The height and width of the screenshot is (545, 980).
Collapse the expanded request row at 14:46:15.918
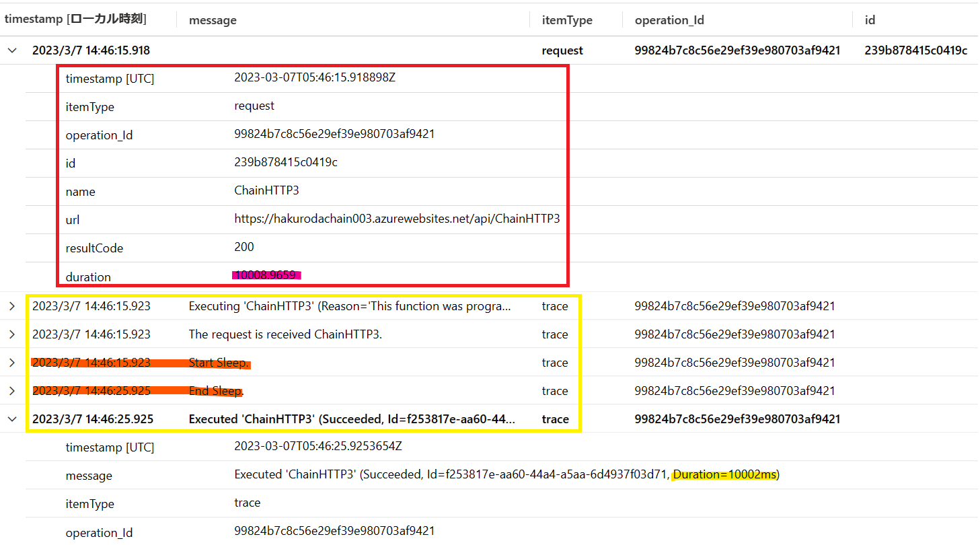coord(12,50)
